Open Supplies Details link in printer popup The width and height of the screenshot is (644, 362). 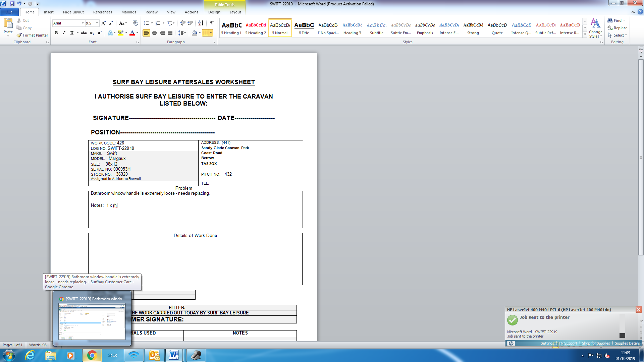[627, 343]
